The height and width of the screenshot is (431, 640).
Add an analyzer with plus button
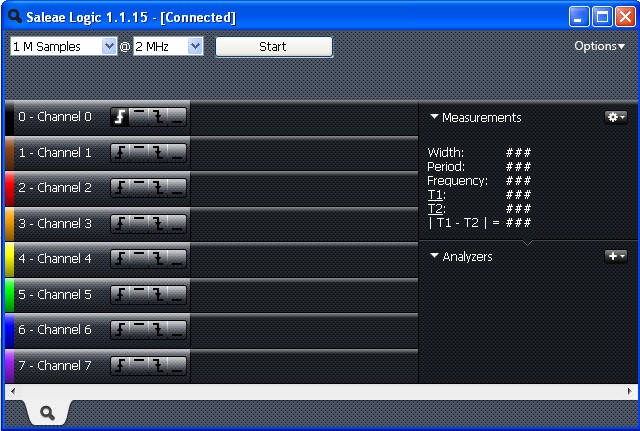tap(616, 256)
